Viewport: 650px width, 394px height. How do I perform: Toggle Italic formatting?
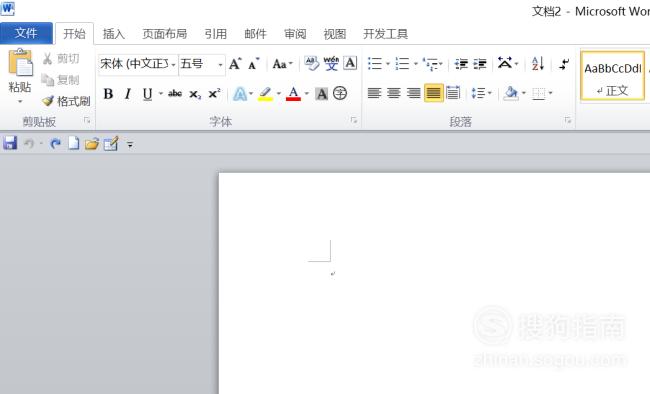pyautogui.click(x=128, y=94)
